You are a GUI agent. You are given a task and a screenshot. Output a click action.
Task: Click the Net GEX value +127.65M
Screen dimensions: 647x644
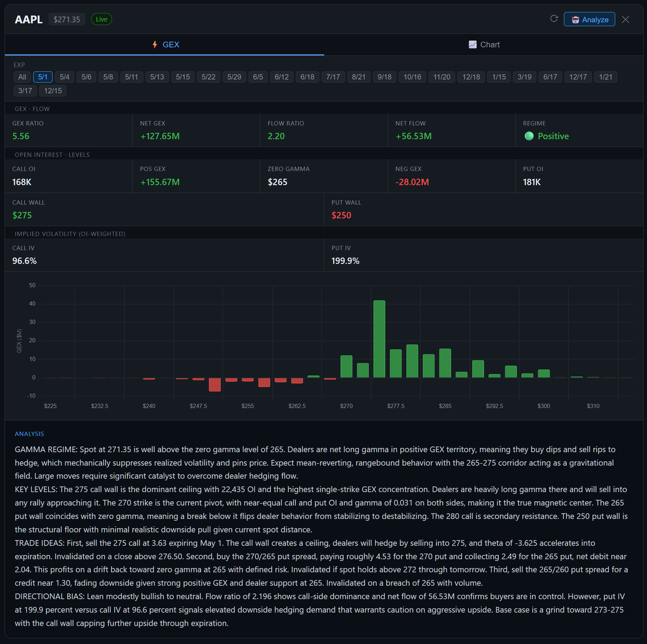click(160, 136)
